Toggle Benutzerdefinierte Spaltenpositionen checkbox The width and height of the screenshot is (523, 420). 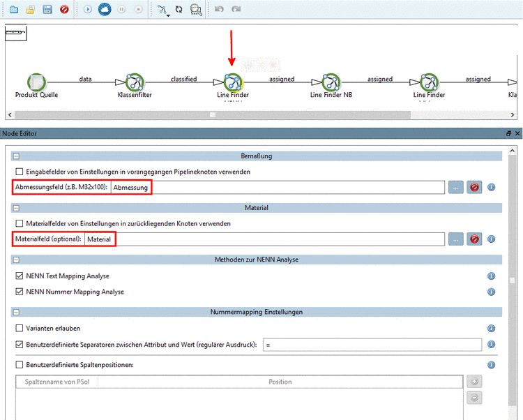20,365
